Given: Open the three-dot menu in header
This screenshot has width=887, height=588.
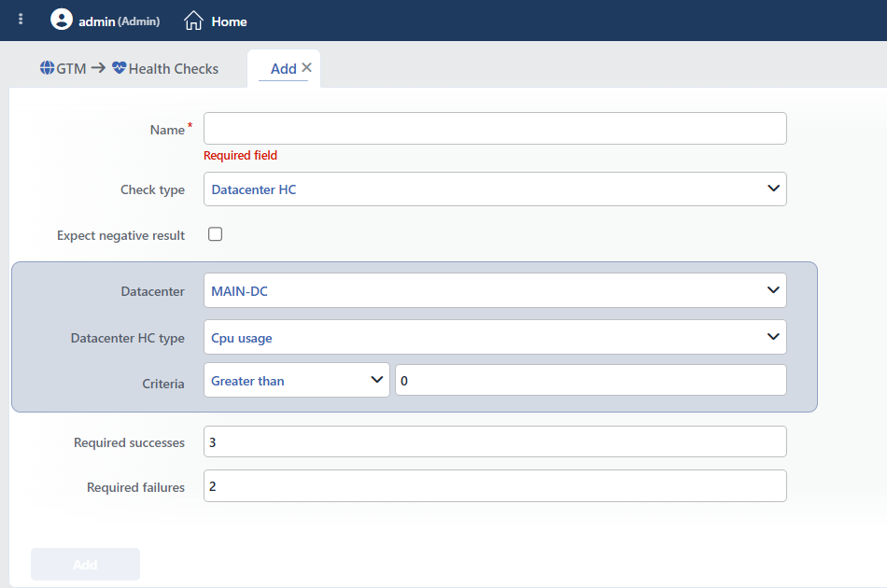Looking at the screenshot, I should pos(21,20).
